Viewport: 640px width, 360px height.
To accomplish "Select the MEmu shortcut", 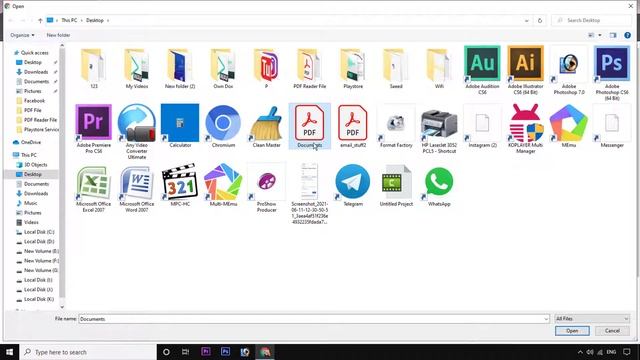I will (x=569, y=126).
